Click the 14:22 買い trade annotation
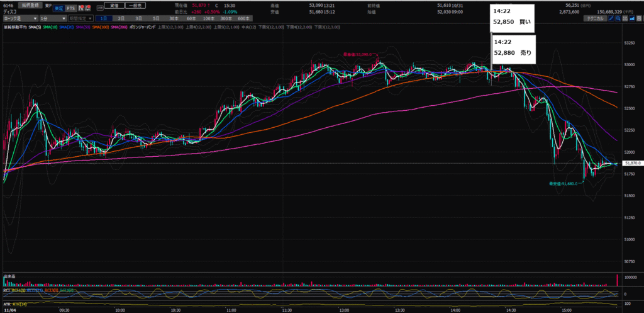The height and width of the screenshot is (313, 644). pos(513,18)
